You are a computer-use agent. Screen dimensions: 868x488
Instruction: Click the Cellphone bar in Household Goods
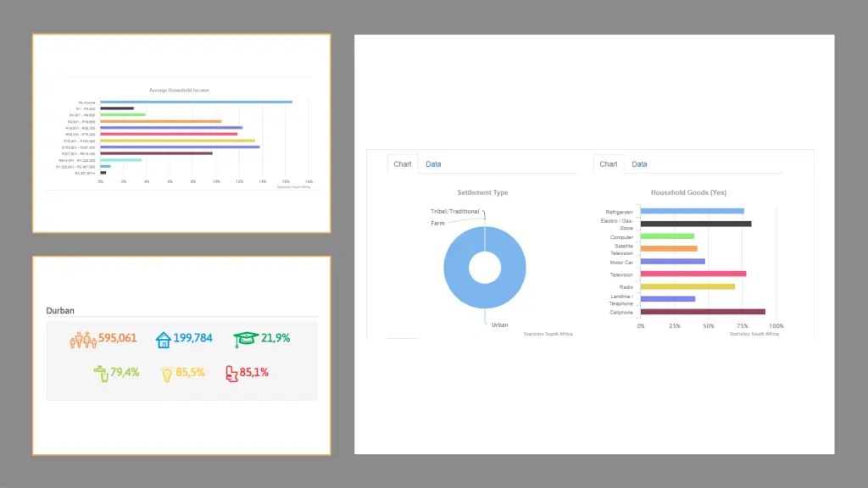[x=703, y=312]
